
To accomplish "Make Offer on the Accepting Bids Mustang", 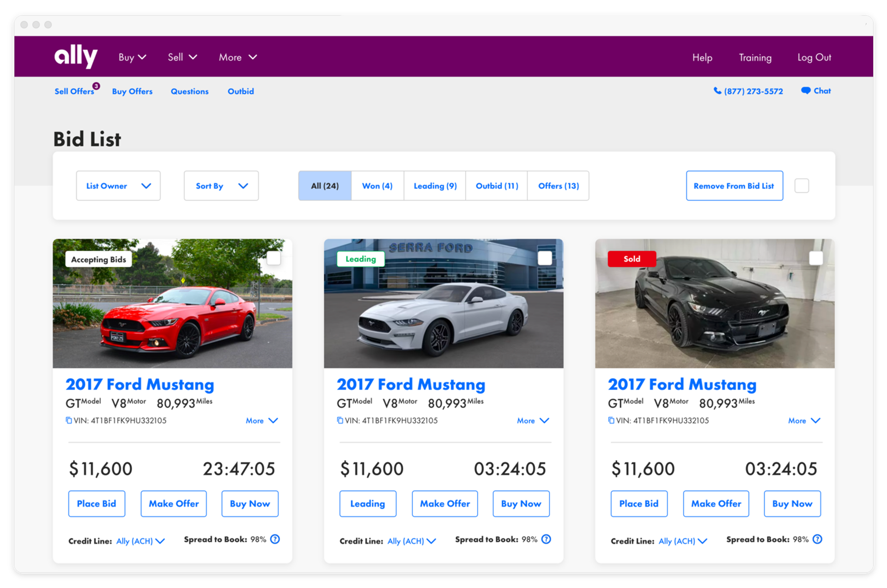I will pos(174,503).
